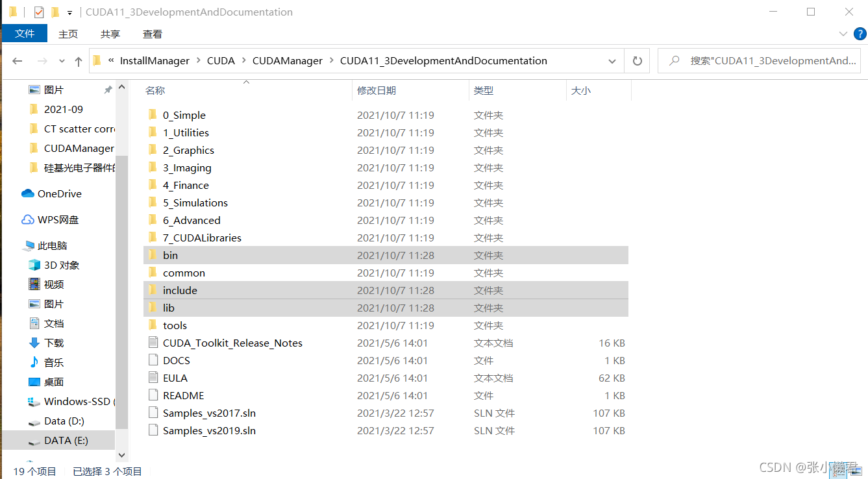This screenshot has width=868, height=479.
Task: Click the CUDA_Toolkit_Release_Notes text file icon
Action: (153, 343)
